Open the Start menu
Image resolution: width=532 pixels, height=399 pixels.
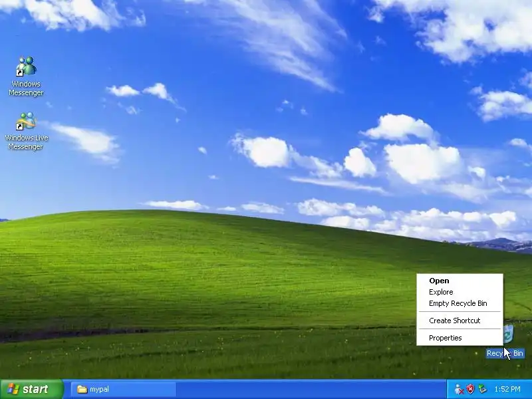[31, 389]
